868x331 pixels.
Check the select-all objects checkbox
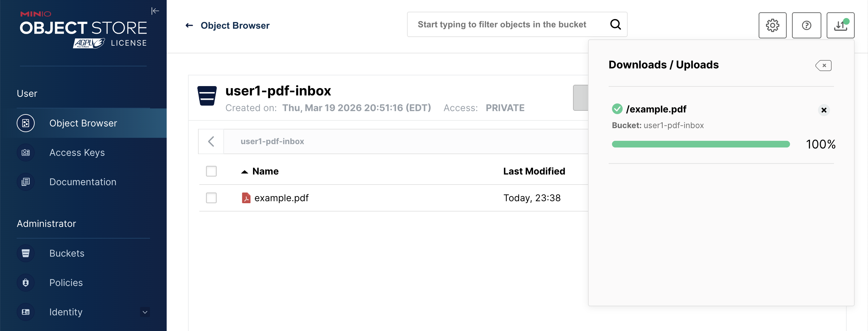pyautogui.click(x=211, y=171)
